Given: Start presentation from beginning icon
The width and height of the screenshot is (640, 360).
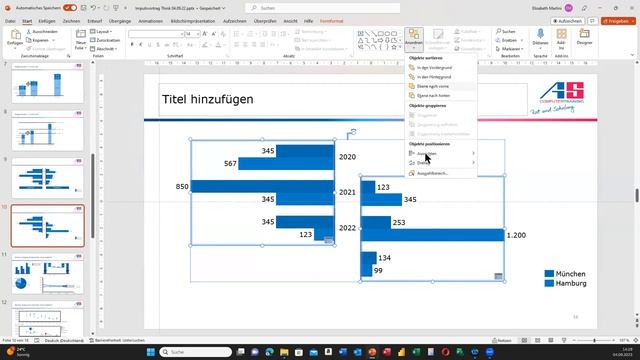Looking at the screenshot, I should pos(116,8).
